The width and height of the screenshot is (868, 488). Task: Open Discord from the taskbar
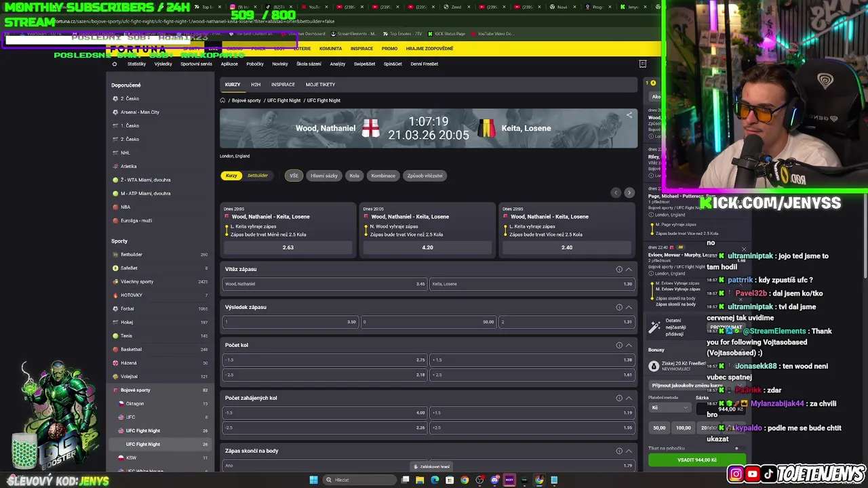click(494, 480)
